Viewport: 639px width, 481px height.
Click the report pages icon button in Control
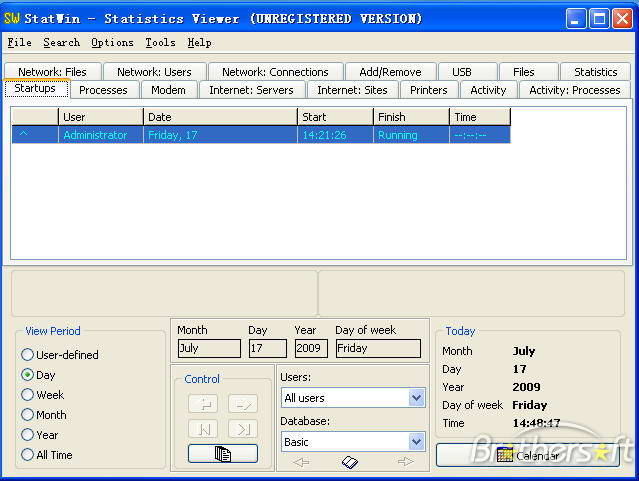tap(222, 454)
